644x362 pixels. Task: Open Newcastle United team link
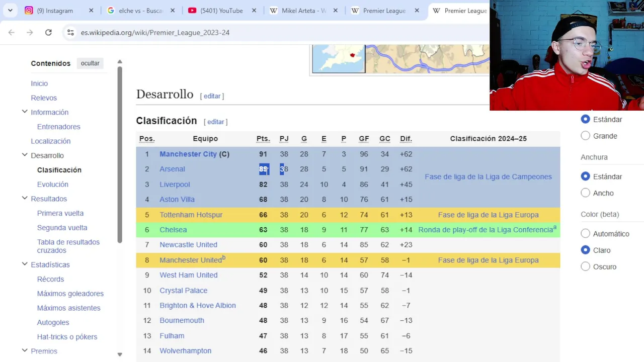pyautogui.click(x=188, y=245)
